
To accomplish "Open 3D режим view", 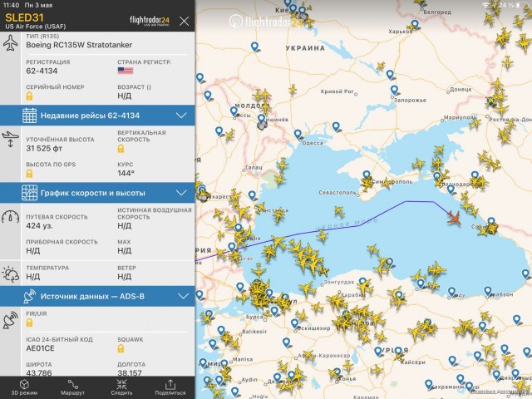I will click(24, 388).
